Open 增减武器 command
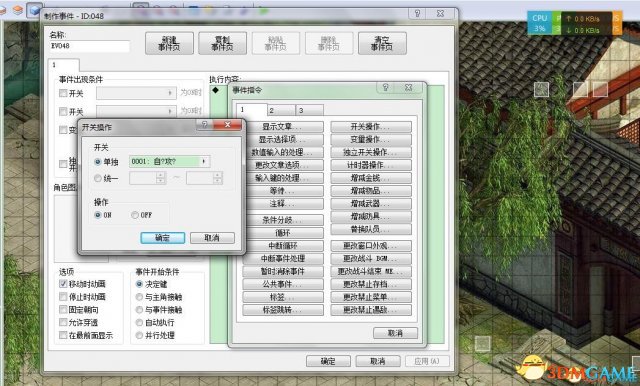Screen dimensions: 640x386 (371, 204)
